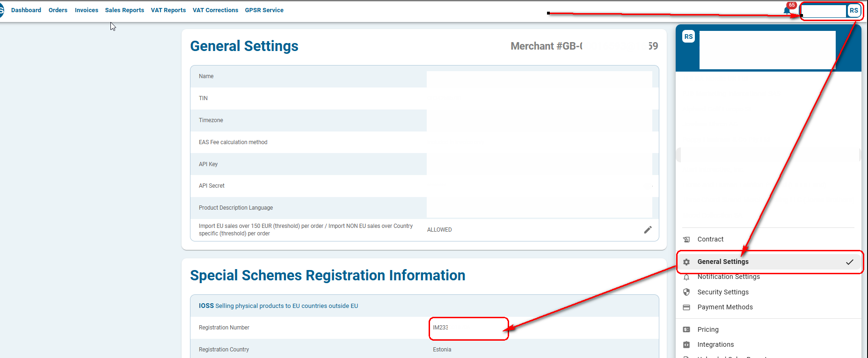
Task: Select the checked General Settings menu entry
Action: click(723, 262)
